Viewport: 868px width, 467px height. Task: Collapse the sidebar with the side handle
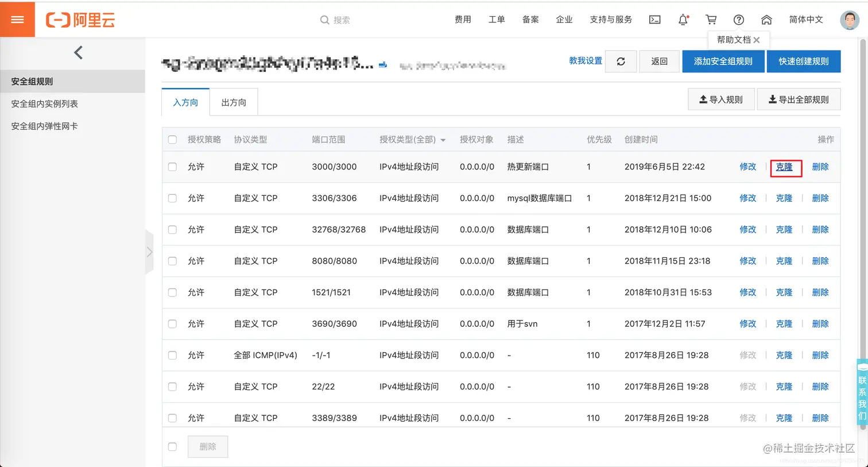pyautogui.click(x=149, y=252)
